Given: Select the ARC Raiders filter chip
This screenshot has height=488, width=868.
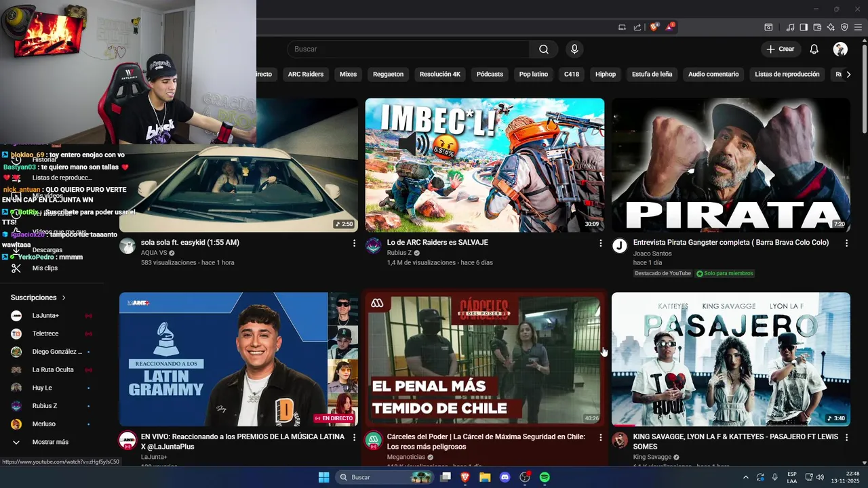Looking at the screenshot, I should pyautogui.click(x=306, y=75).
